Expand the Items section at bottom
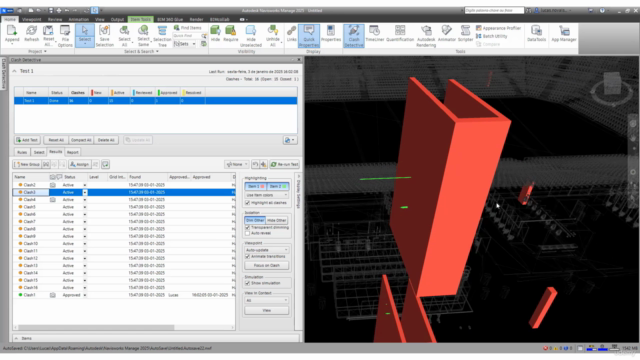The image size is (640, 360). point(16,338)
